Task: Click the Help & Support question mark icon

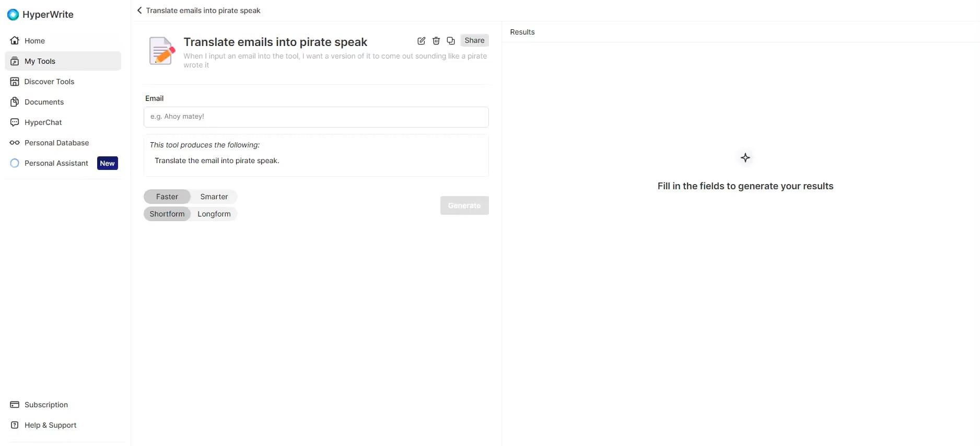Action: coord(15,425)
